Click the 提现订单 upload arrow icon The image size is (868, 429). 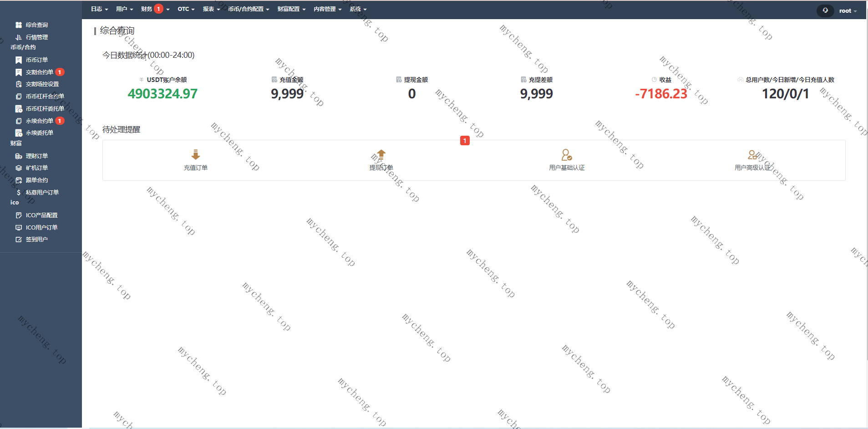[x=381, y=155]
